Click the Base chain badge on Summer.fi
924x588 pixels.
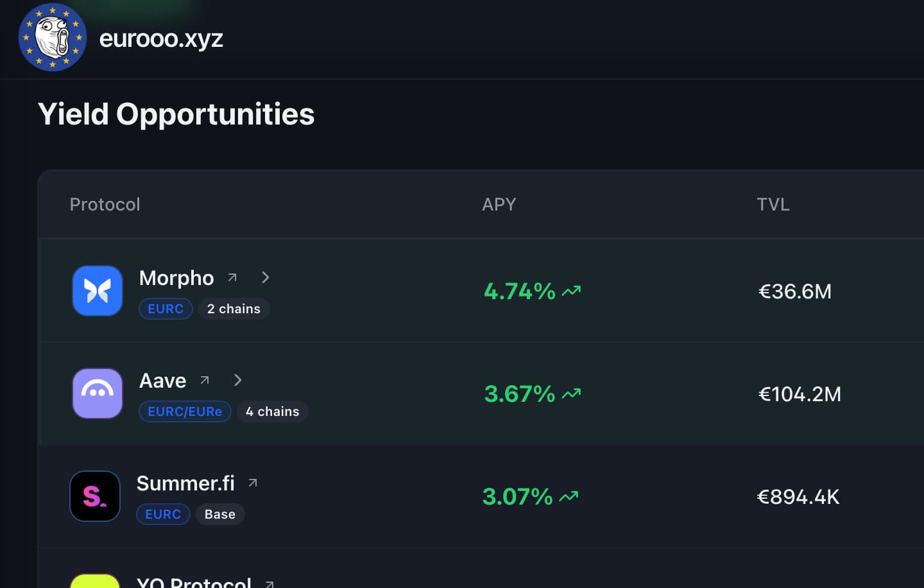[x=219, y=514]
